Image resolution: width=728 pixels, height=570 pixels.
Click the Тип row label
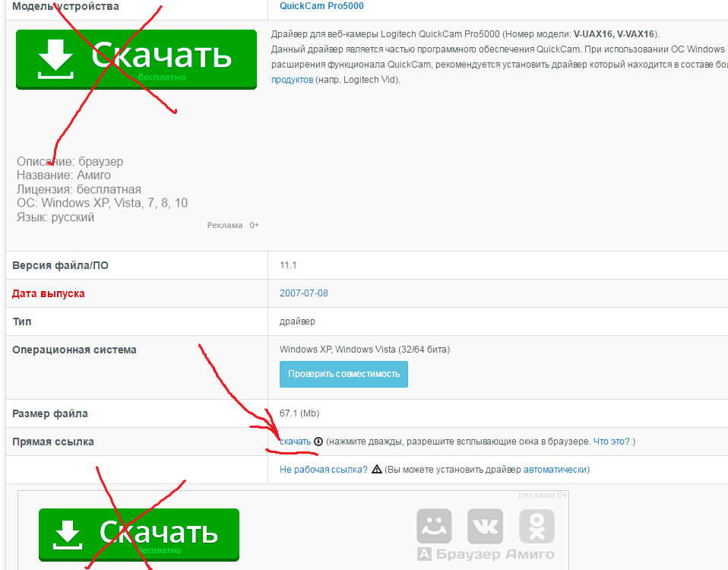coord(22,321)
